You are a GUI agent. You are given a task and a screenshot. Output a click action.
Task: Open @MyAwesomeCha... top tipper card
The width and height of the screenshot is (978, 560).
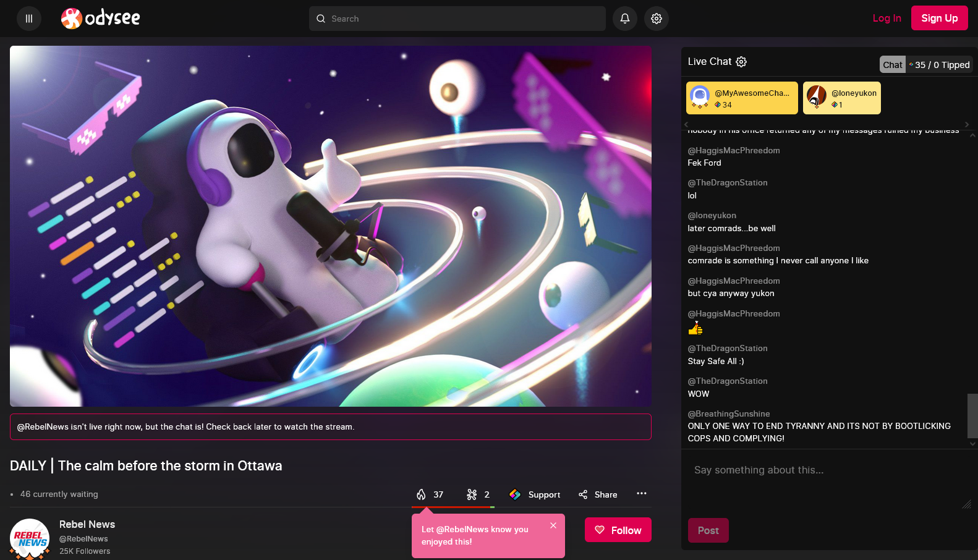pos(742,98)
